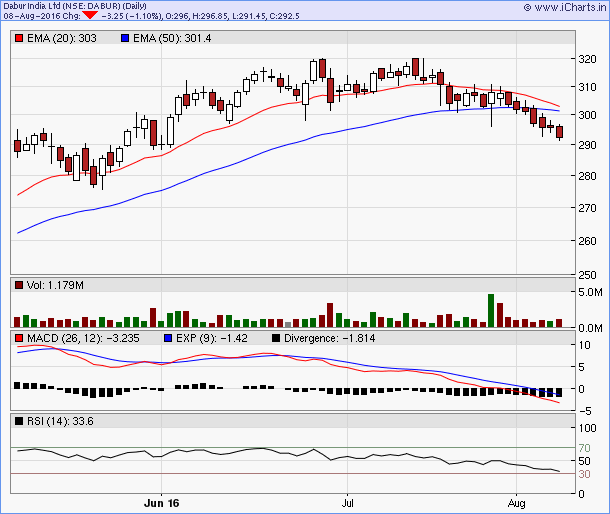
Task: Click the 260 price axis label
Action: point(587,241)
